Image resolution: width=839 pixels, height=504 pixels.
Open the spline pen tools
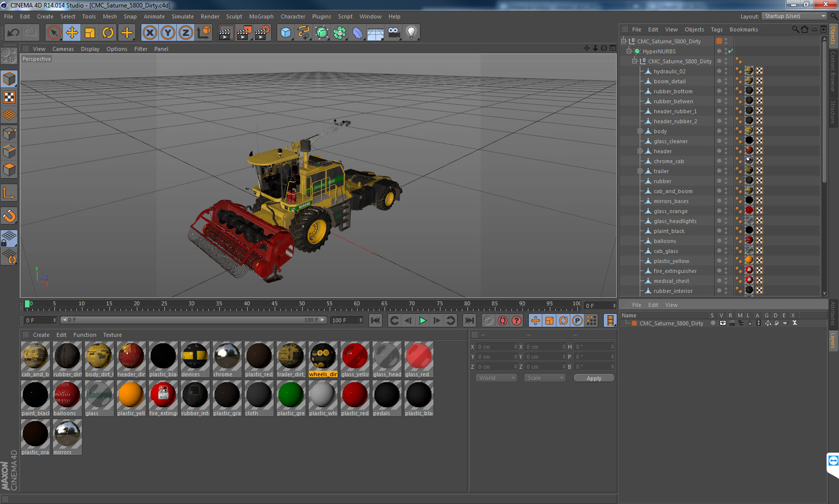[x=304, y=33]
